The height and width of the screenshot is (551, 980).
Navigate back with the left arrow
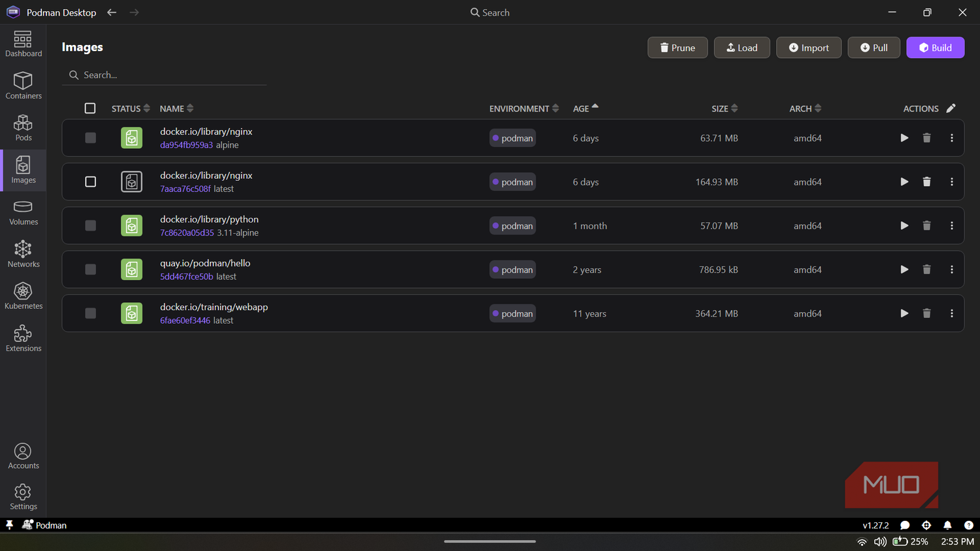pyautogui.click(x=112, y=12)
